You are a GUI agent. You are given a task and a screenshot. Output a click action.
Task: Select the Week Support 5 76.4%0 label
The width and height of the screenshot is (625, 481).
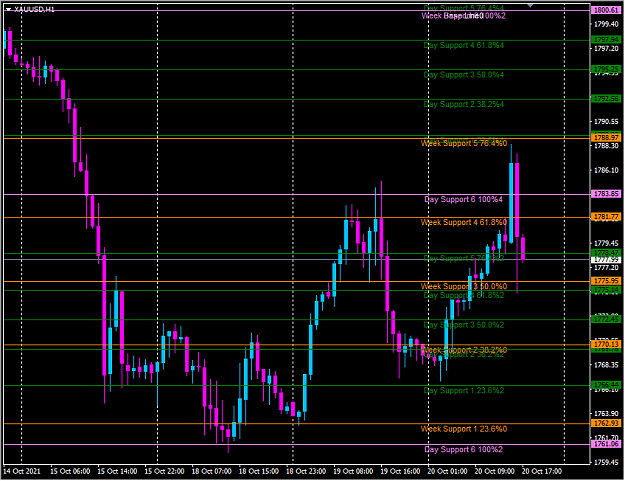[464, 143]
